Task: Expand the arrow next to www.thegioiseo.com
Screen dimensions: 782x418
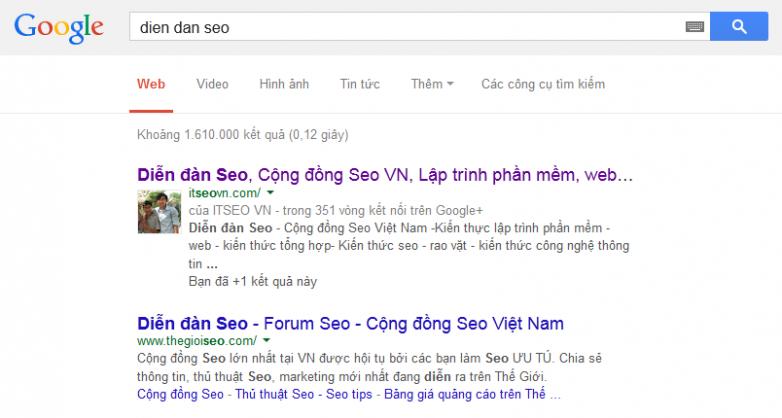Action: tap(267, 342)
